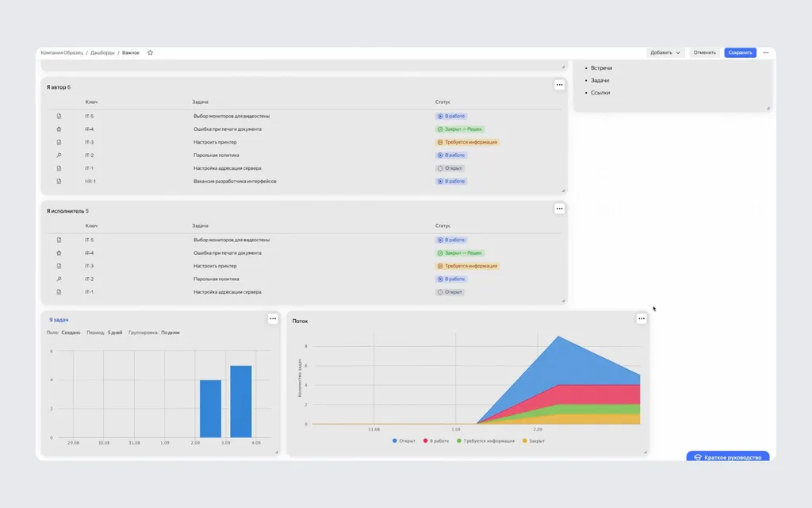Open the Группировка По дням selector
The width and height of the screenshot is (812, 508).
170,333
